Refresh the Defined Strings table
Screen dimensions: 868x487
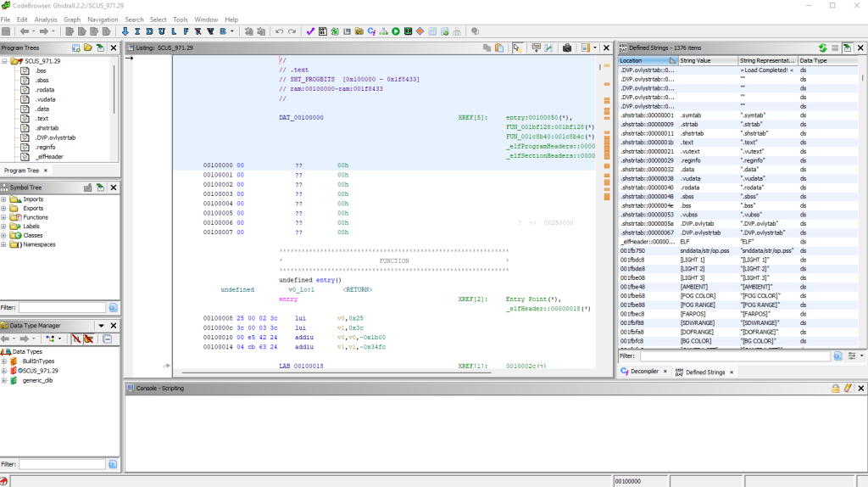(822, 48)
